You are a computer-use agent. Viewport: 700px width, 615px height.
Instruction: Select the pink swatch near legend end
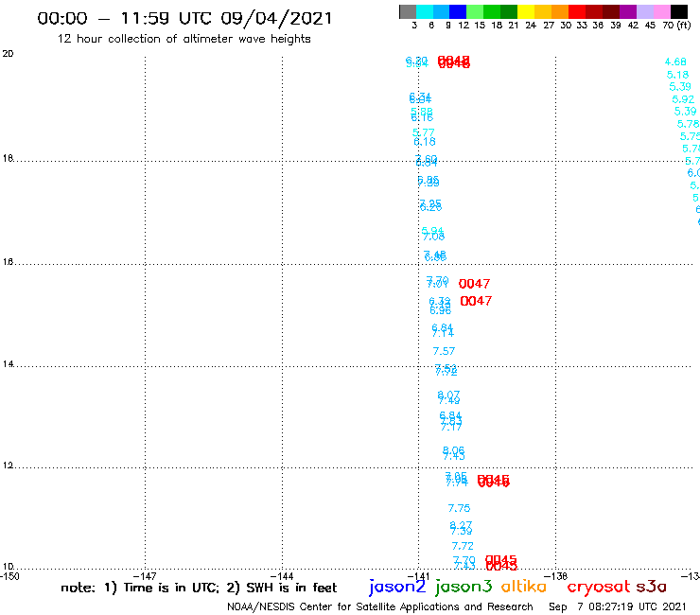click(661, 11)
